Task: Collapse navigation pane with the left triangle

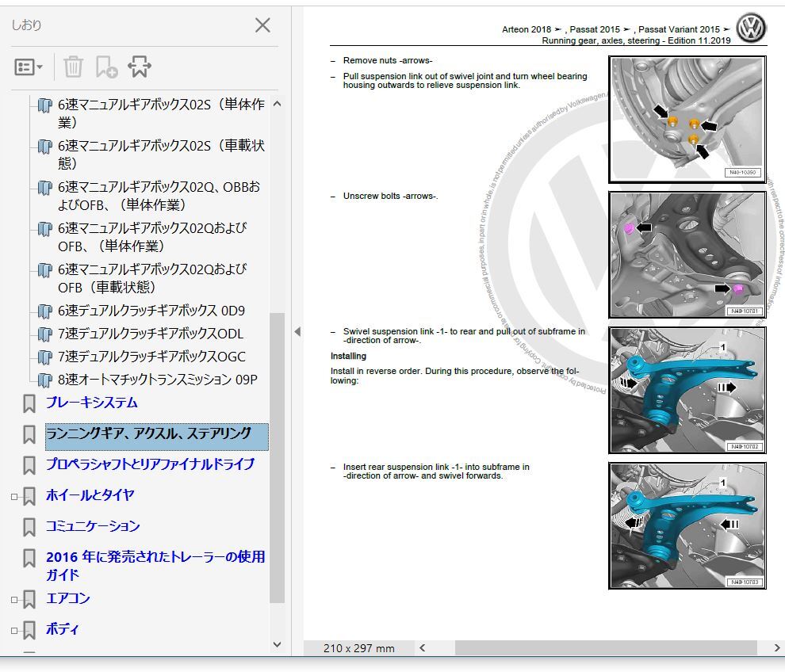Action: tap(297, 332)
